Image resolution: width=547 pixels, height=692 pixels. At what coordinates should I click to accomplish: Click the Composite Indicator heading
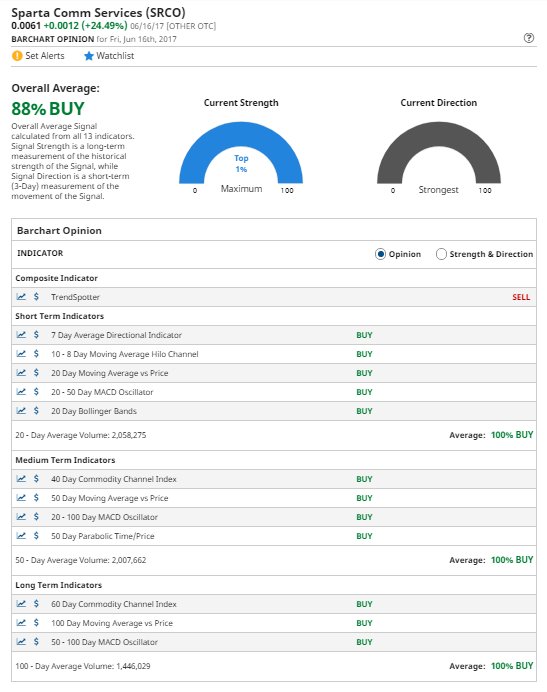pyautogui.click(x=57, y=278)
